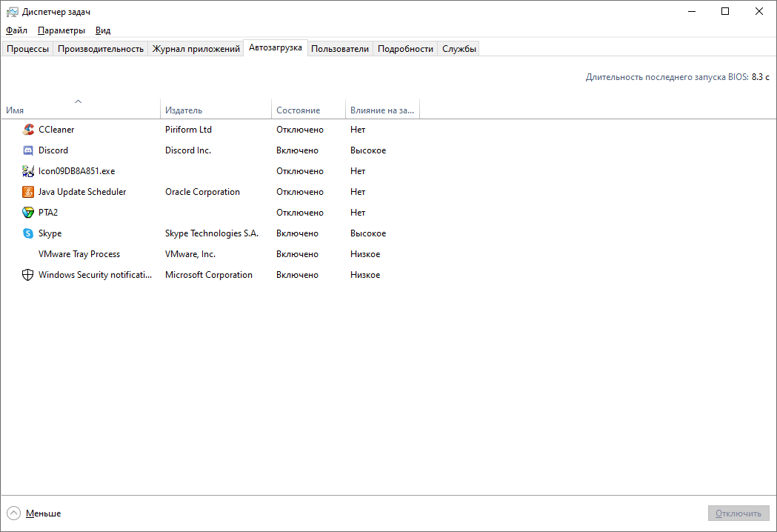Image resolution: width=777 pixels, height=532 pixels.
Task: Minimize the Task Manager window
Action: 692,11
